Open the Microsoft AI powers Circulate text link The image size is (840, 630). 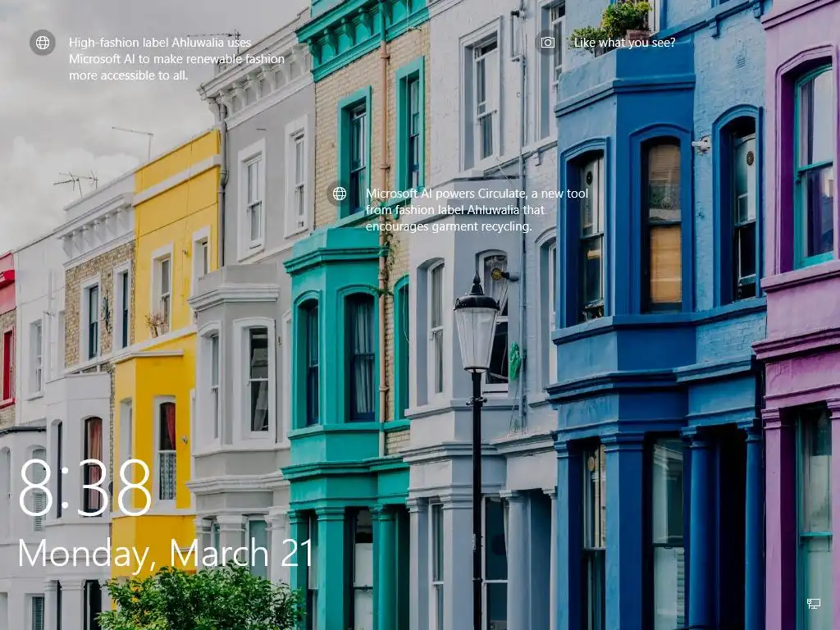477,210
